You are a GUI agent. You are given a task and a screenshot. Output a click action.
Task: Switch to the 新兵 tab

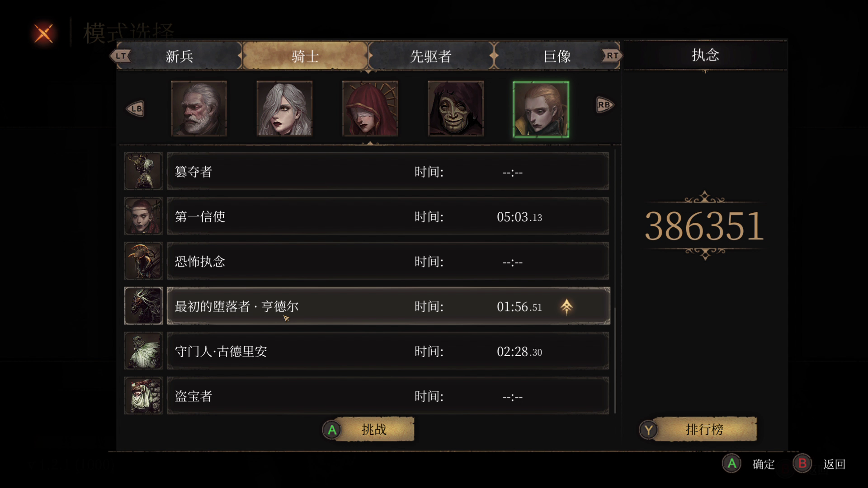click(179, 56)
